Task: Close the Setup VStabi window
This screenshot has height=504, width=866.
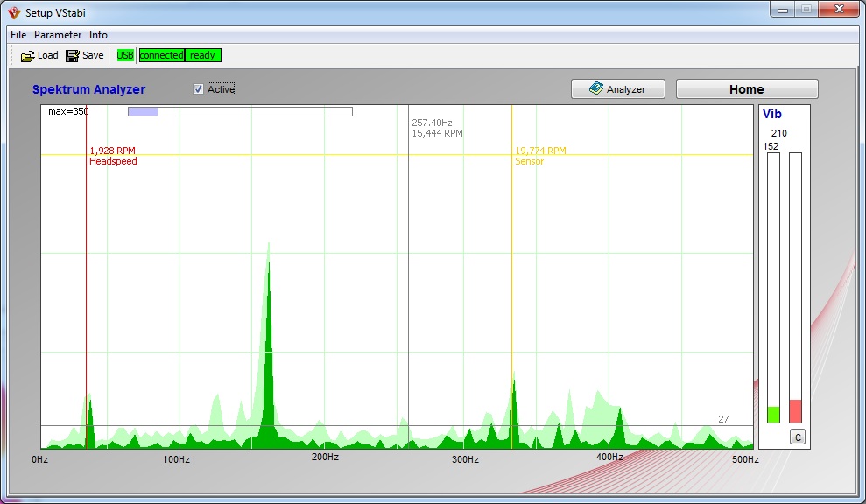Action: 839,10
